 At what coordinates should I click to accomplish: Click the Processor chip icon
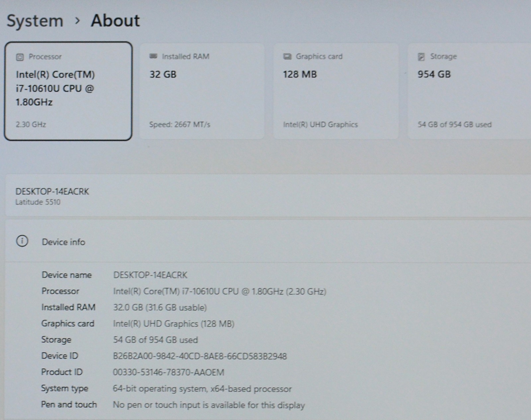coord(20,57)
